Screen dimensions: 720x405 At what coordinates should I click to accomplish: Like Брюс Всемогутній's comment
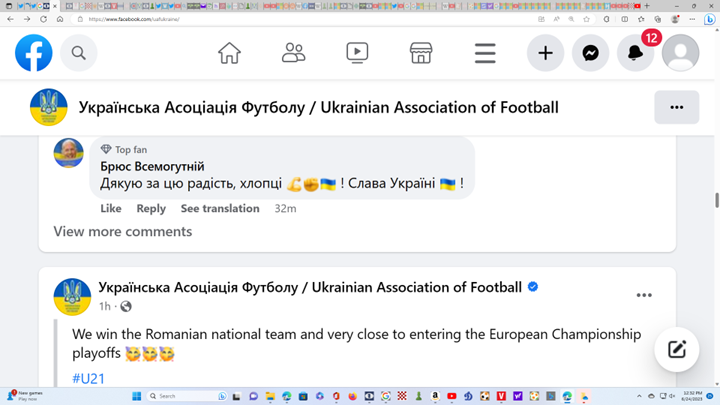pos(111,209)
